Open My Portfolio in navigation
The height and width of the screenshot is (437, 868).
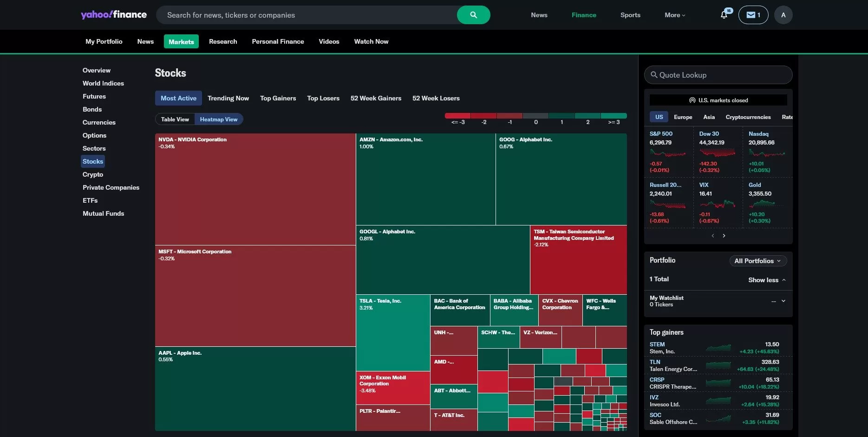tap(104, 41)
